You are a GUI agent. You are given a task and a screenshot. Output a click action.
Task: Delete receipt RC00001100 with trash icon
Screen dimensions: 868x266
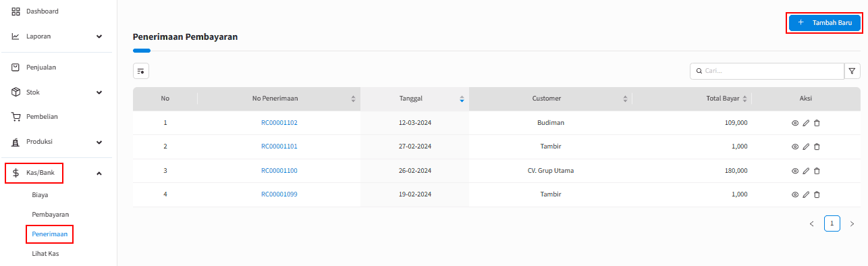817,171
